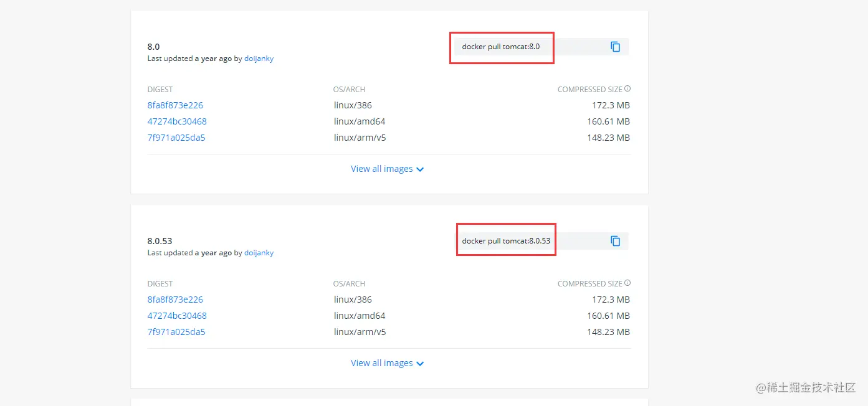Click linux/386 in the 8.0 card
868x406 pixels.
pos(353,105)
